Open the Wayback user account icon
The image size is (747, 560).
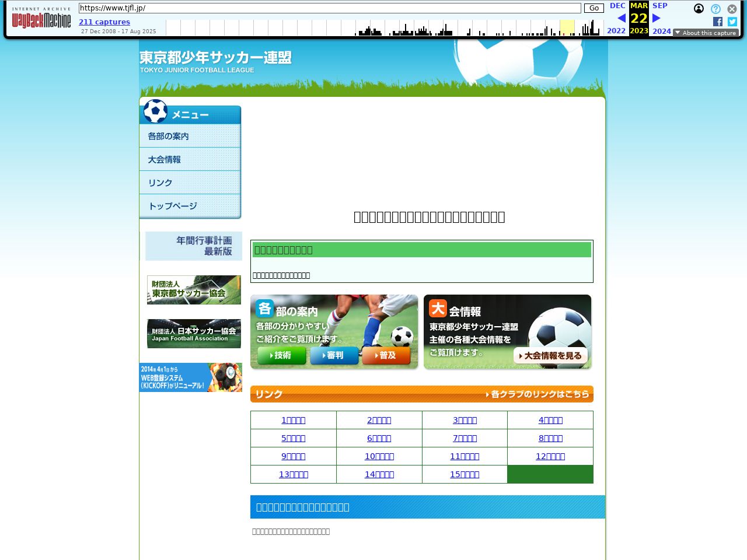699,9
